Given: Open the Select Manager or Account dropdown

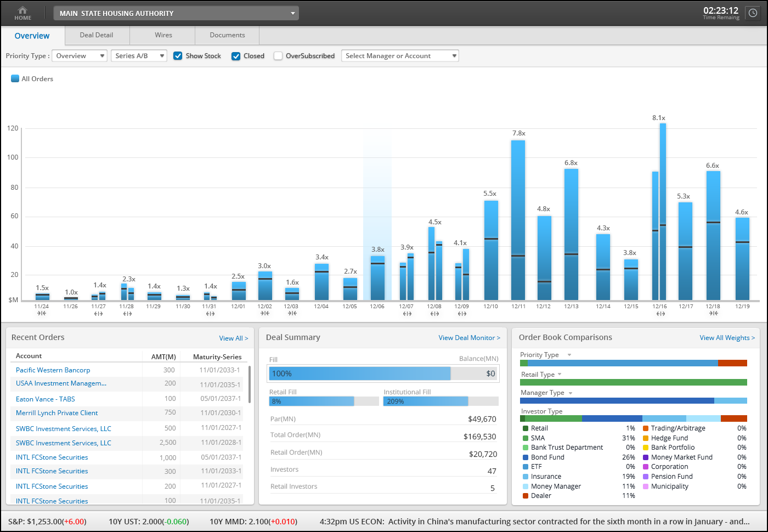Looking at the screenshot, I should [x=400, y=56].
